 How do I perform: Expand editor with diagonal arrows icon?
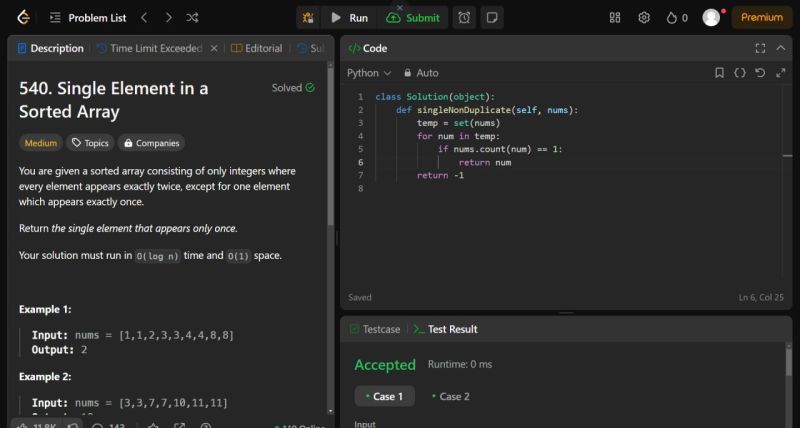[781, 73]
